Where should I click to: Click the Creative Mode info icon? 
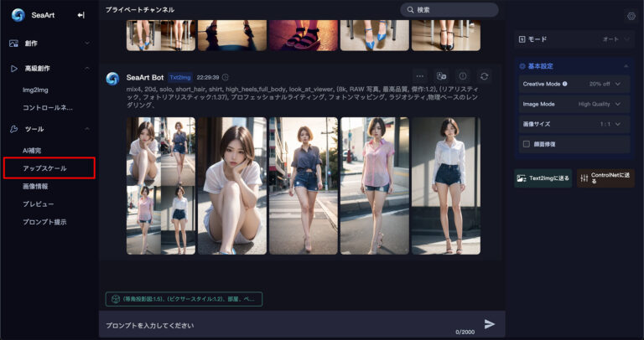tap(564, 84)
